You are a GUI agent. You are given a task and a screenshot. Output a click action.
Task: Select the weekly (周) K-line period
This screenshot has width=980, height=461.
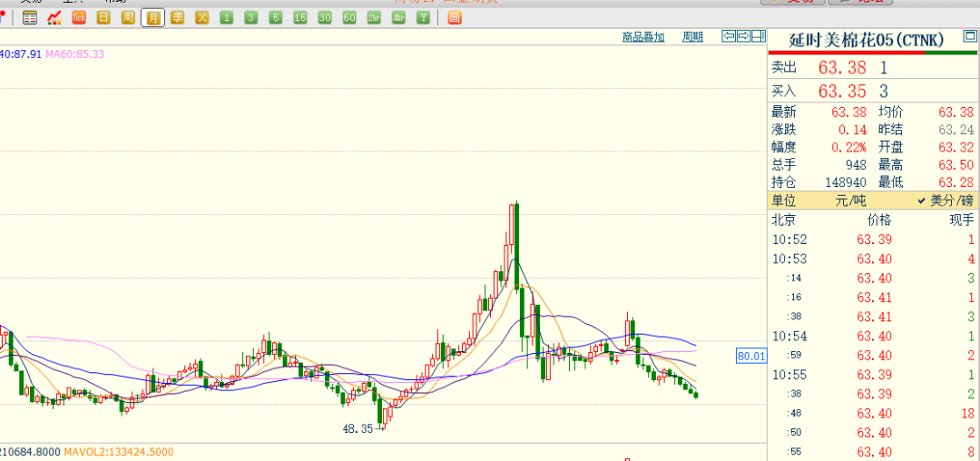pyautogui.click(x=128, y=17)
